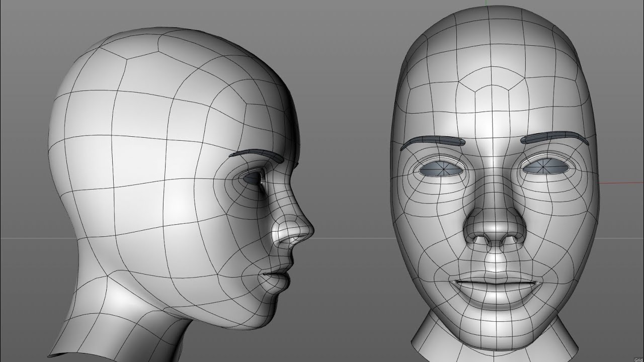The height and width of the screenshot is (362, 644).
Task: Select the eyebrow on the side-profile head
Action: [x=256, y=155]
